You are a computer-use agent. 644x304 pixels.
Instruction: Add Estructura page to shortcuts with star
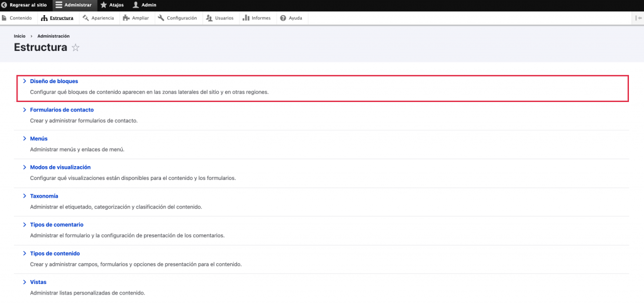pos(75,48)
